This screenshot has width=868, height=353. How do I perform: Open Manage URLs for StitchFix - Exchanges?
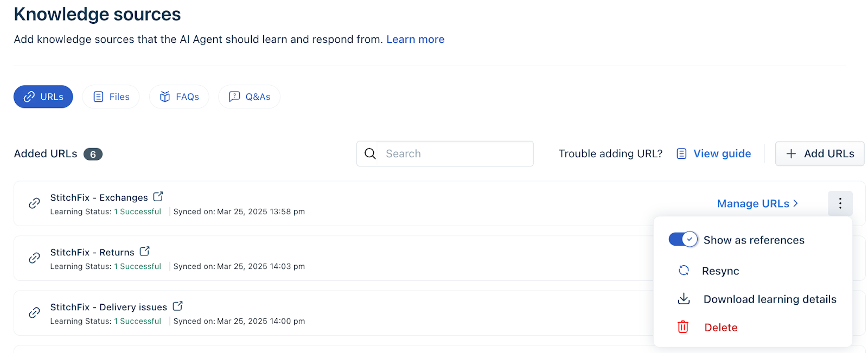tap(757, 203)
